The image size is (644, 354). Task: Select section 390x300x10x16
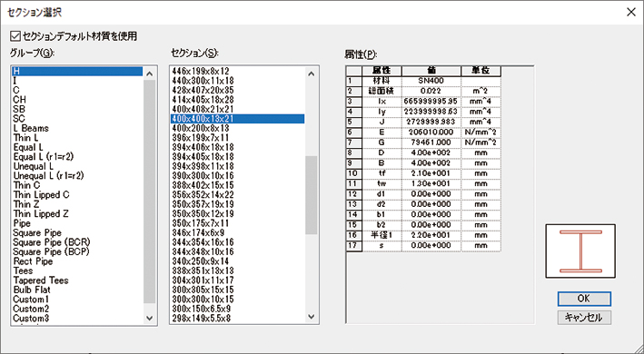(x=237, y=175)
